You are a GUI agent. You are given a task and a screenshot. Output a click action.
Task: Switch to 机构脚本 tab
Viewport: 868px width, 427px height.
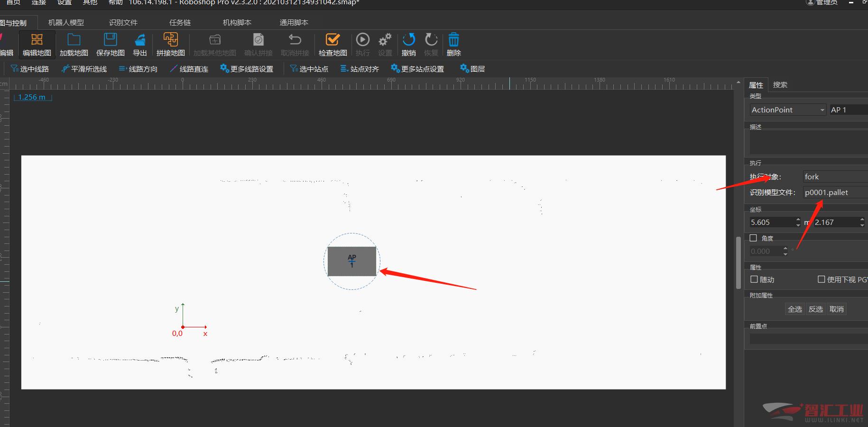(237, 22)
